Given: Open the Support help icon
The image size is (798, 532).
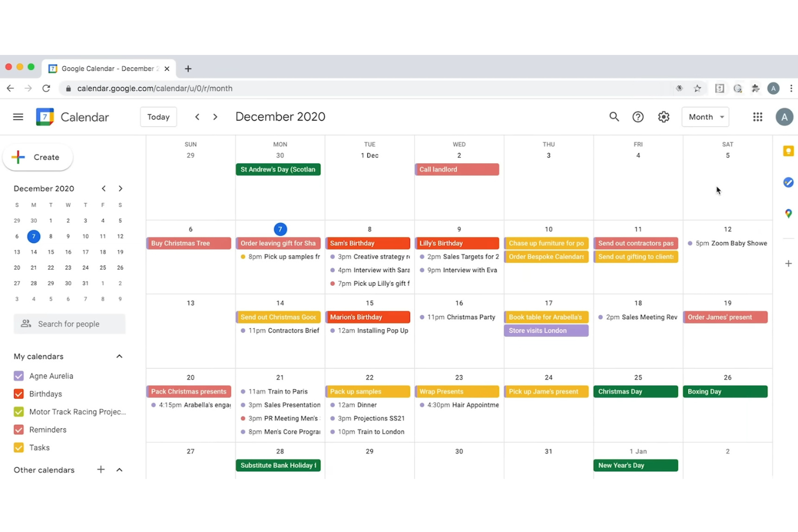Looking at the screenshot, I should [638, 117].
